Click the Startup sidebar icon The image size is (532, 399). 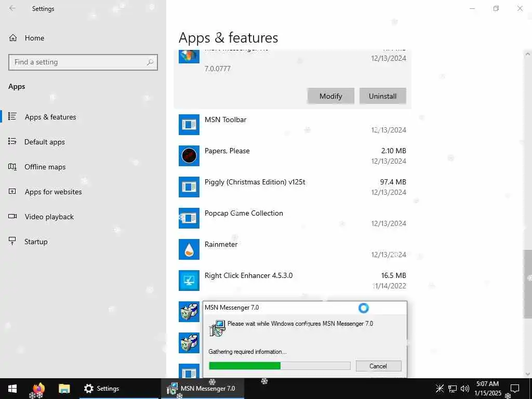point(12,241)
